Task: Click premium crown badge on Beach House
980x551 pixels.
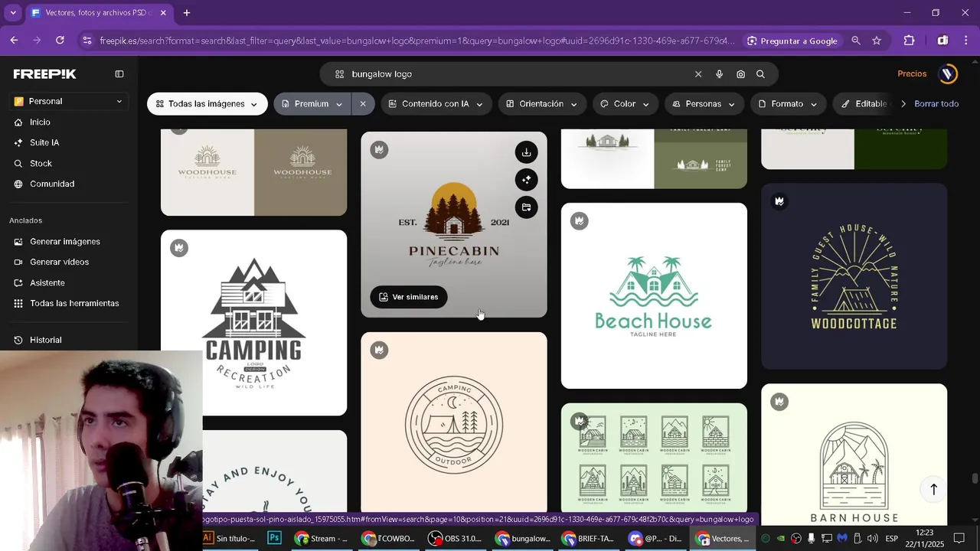Action: tap(580, 221)
